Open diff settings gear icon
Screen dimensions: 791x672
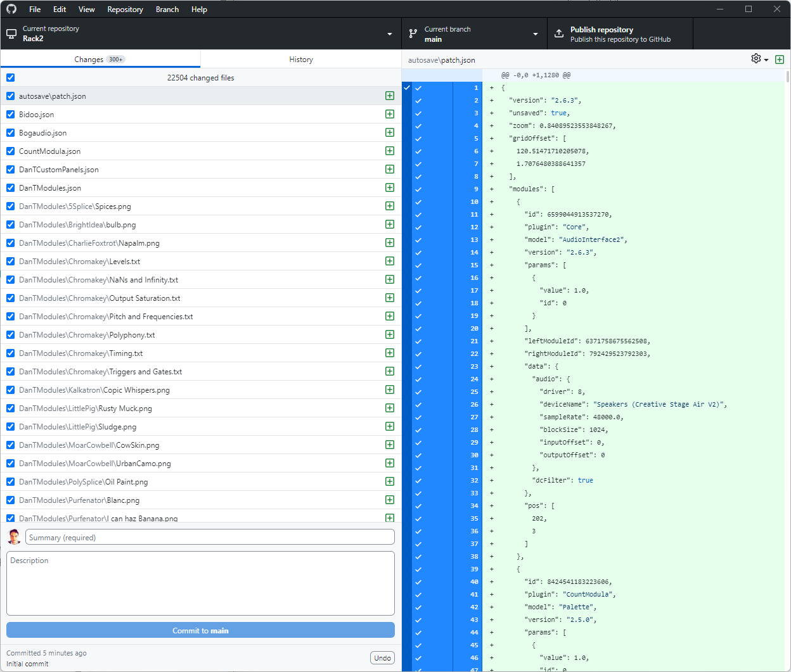coord(756,59)
